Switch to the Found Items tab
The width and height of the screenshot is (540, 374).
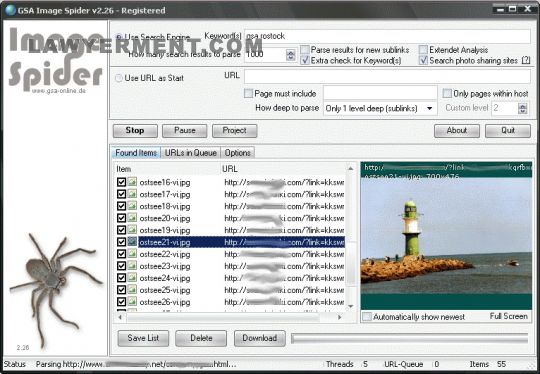tap(136, 153)
